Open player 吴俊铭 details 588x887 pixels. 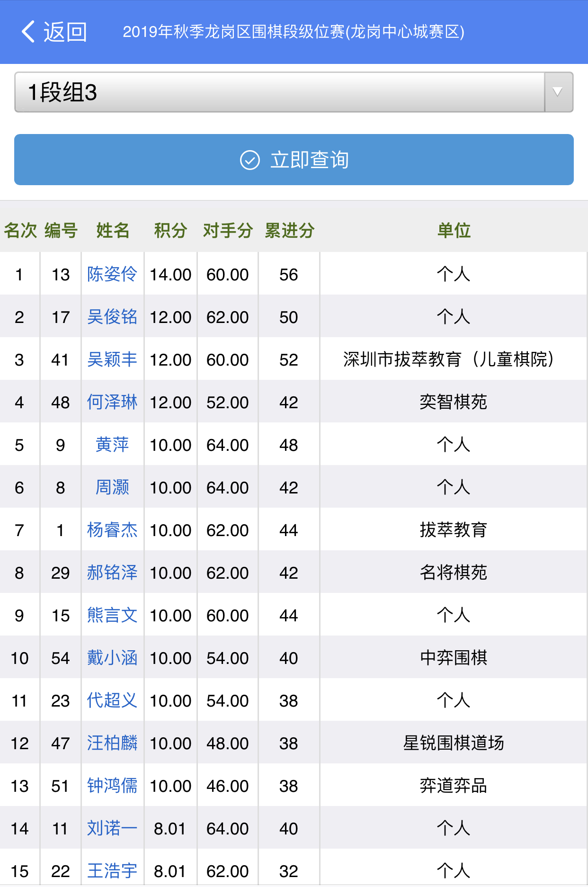tap(112, 317)
